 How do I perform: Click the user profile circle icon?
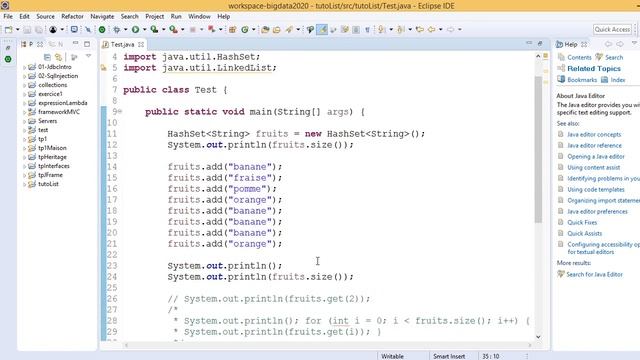(x=53, y=29)
